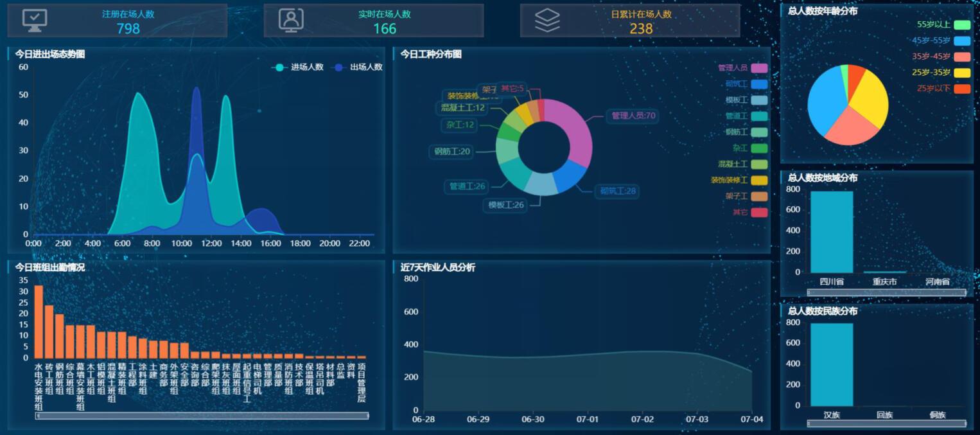Image resolution: width=980 pixels, height=435 pixels.
Task: Click the 重庆市 axis label
Action: [x=884, y=281]
